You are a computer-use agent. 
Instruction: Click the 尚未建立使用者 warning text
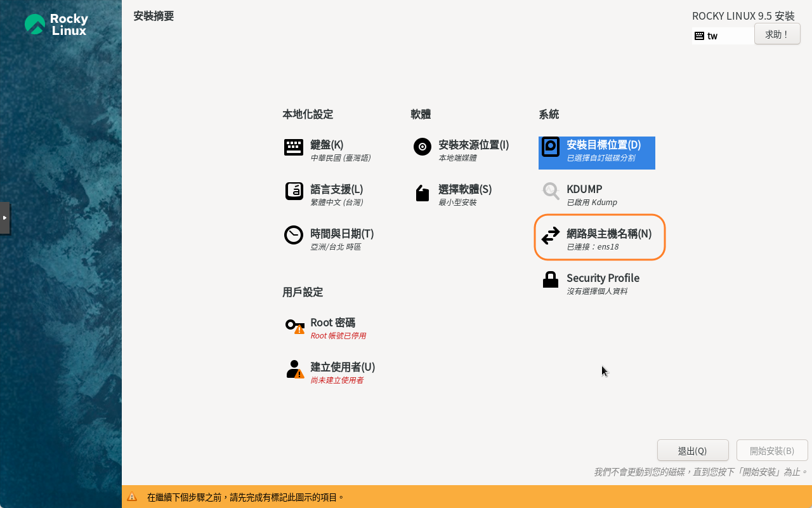pyautogui.click(x=337, y=380)
